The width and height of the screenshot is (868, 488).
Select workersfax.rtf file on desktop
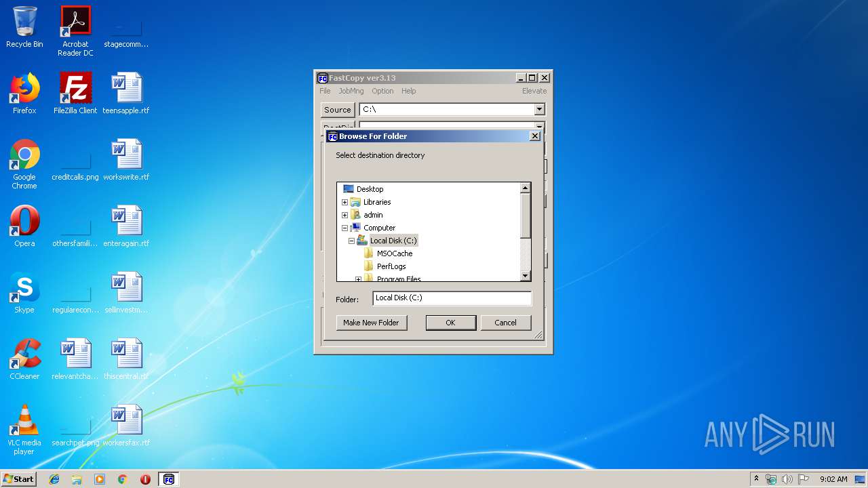(x=126, y=426)
